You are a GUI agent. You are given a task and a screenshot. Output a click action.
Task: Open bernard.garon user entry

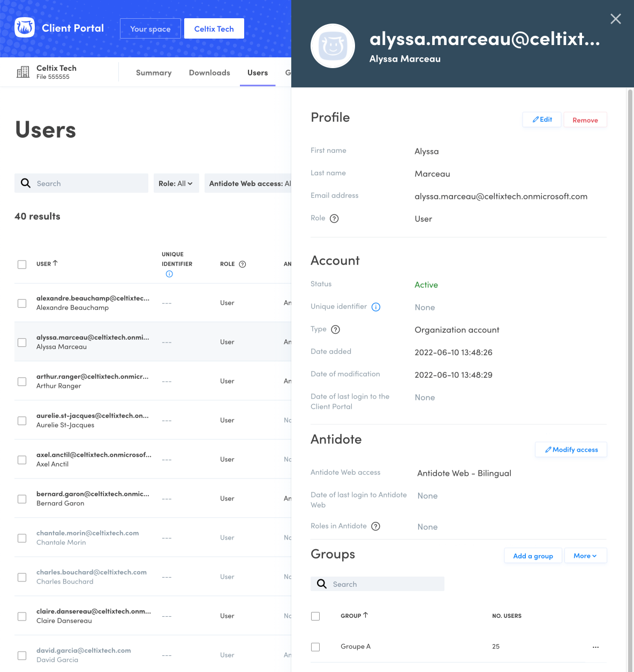click(93, 494)
